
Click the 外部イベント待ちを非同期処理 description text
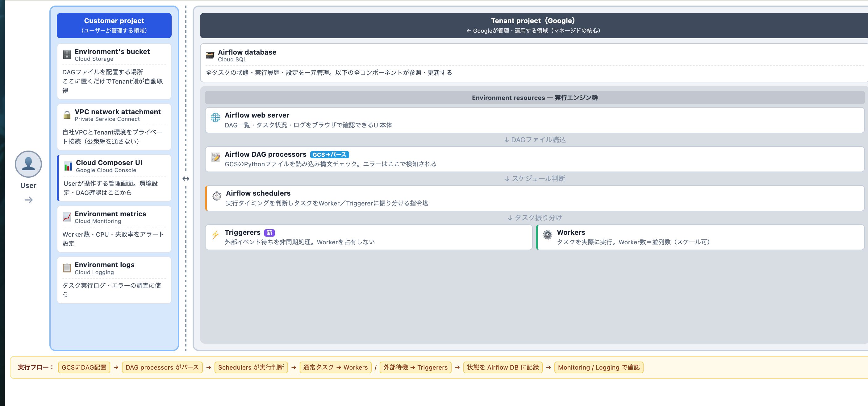click(x=300, y=242)
